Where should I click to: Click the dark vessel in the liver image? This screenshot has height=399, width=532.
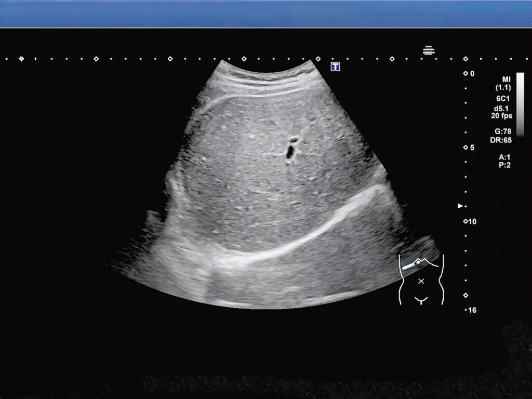pos(290,150)
